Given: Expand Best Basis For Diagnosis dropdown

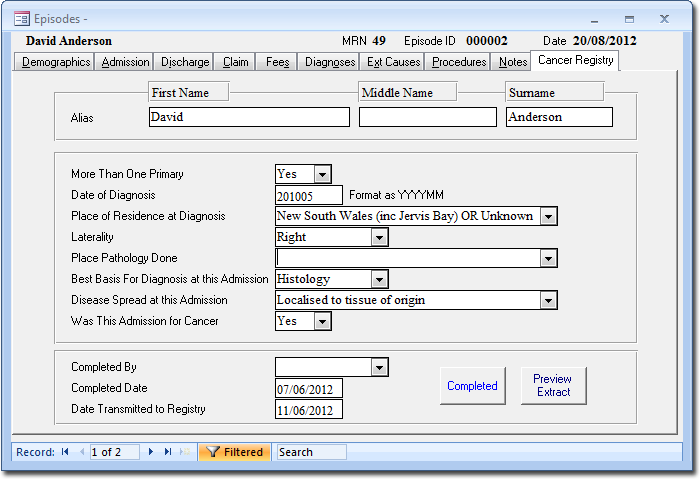Looking at the screenshot, I should click(378, 279).
